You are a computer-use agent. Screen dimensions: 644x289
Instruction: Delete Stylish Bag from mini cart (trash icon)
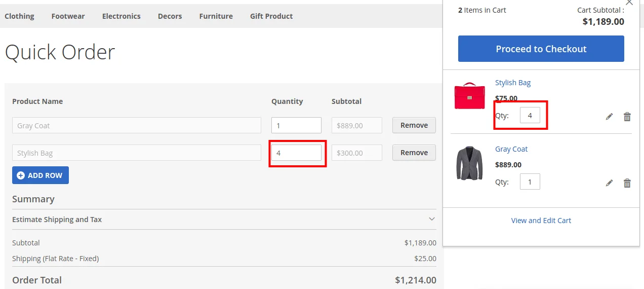pos(627,117)
